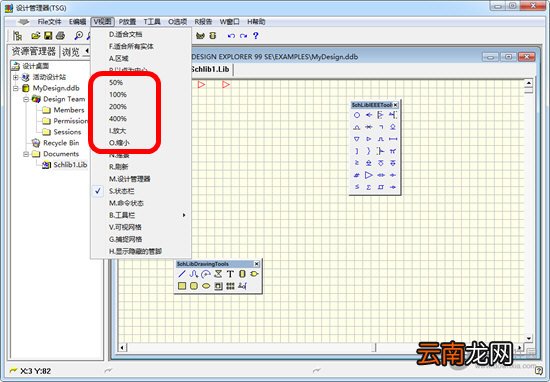Collapse the Design Team tree node
Image resolution: width=550 pixels, height=382 pixels.
point(26,99)
